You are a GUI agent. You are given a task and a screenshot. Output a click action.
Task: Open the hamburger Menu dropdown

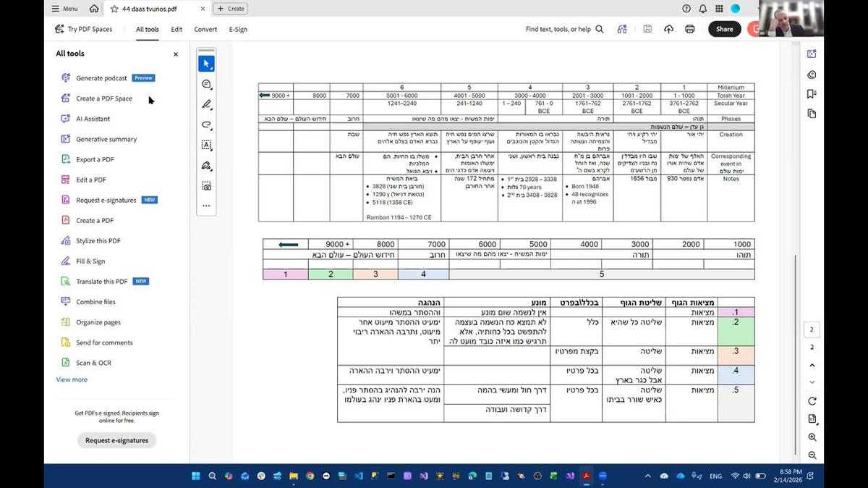(x=64, y=9)
